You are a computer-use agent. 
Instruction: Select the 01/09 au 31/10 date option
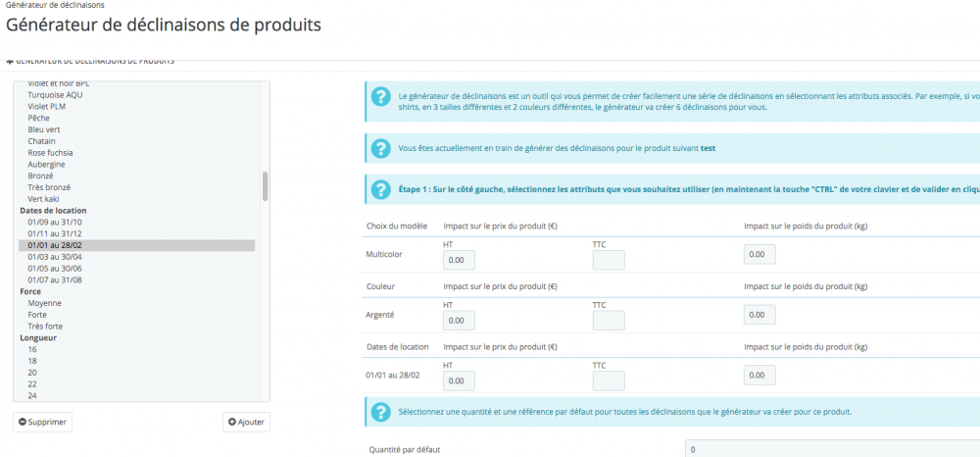coord(55,222)
